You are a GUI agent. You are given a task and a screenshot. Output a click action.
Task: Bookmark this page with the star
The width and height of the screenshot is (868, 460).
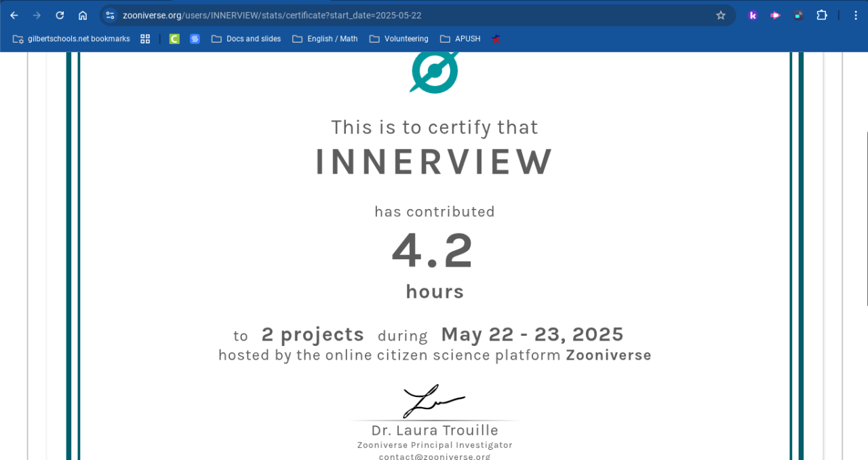[721, 15]
